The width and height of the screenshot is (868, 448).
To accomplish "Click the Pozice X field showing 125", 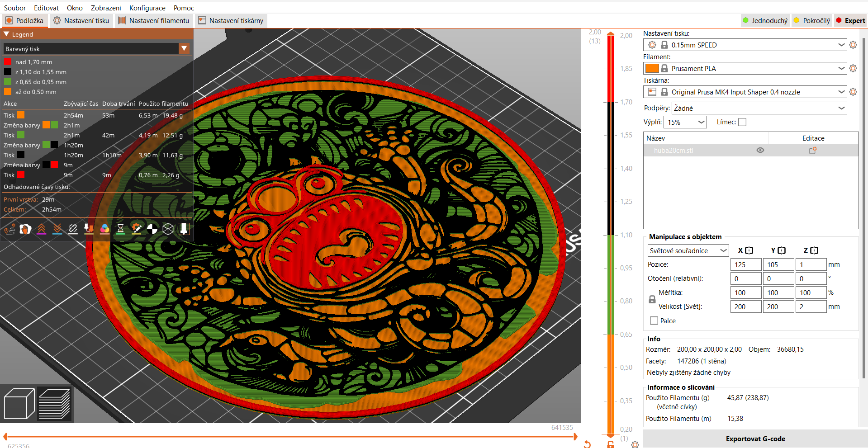I will point(746,264).
